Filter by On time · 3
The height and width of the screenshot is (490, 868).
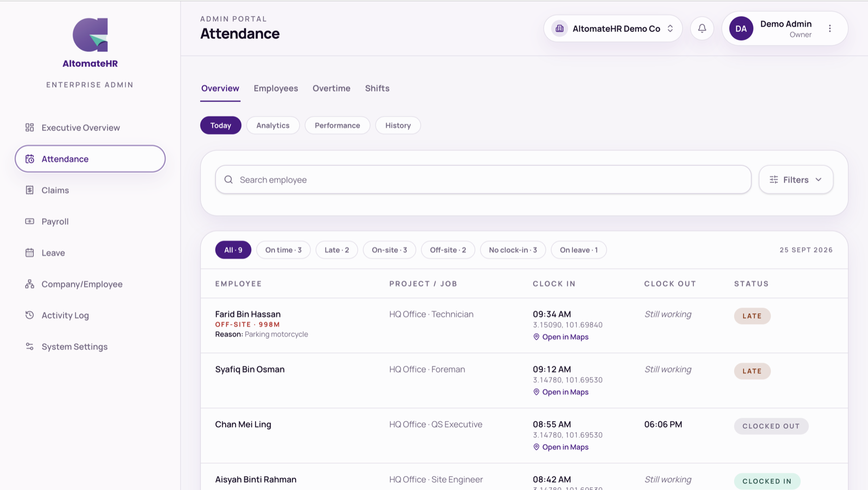283,250
